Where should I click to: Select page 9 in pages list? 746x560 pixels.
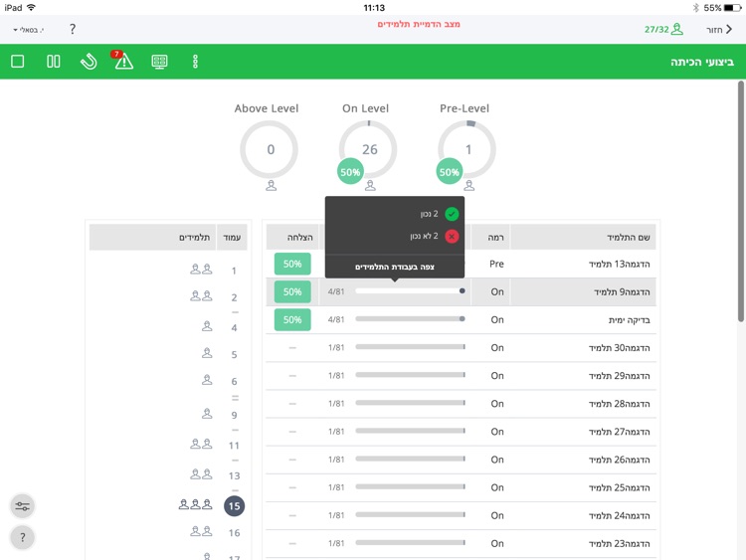pos(234,416)
